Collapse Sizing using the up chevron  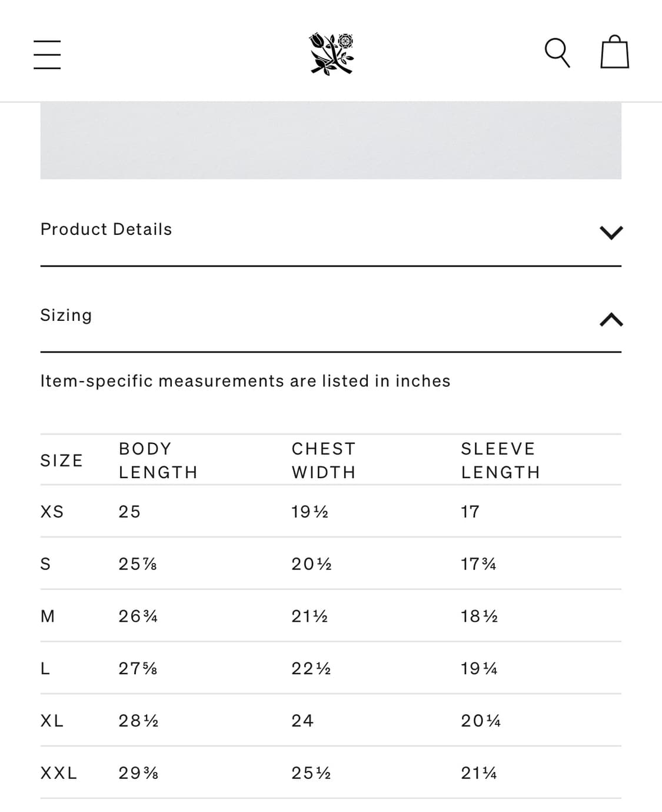pyautogui.click(x=611, y=319)
